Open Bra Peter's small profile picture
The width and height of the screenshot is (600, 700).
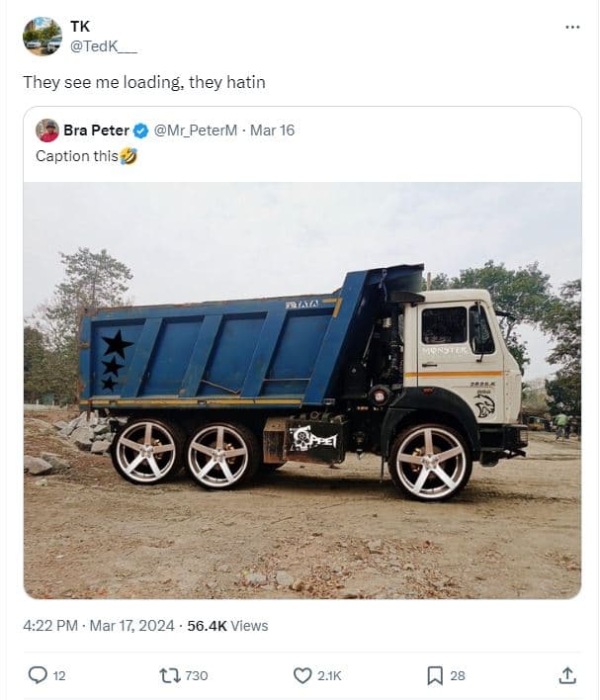(47, 131)
